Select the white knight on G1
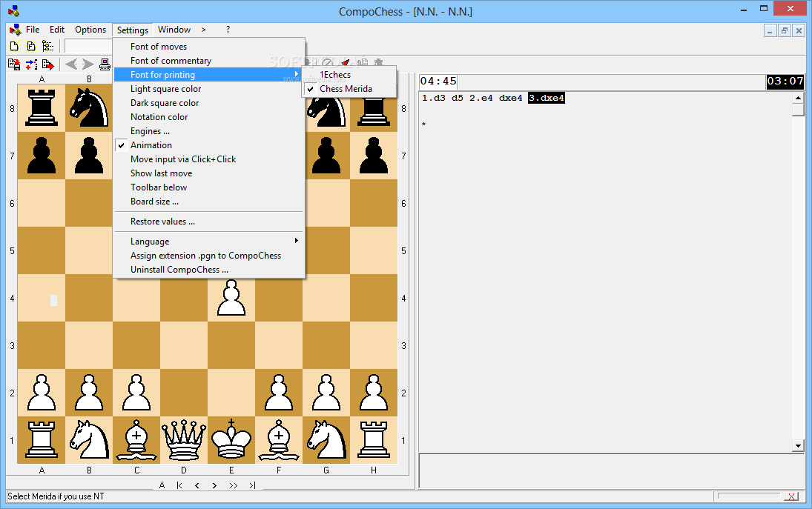Viewport: 812px width, 509px height. tap(326, 439)
